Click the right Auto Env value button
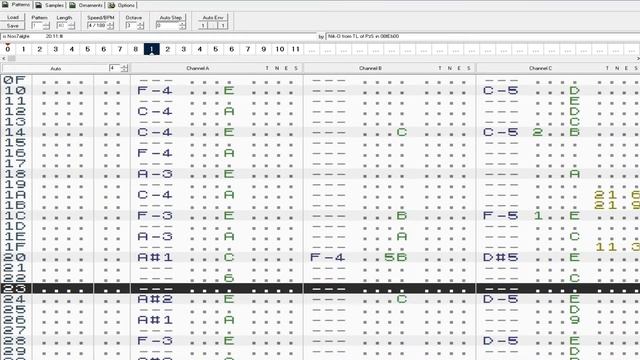640x360 pixels. tap(223, 25)
